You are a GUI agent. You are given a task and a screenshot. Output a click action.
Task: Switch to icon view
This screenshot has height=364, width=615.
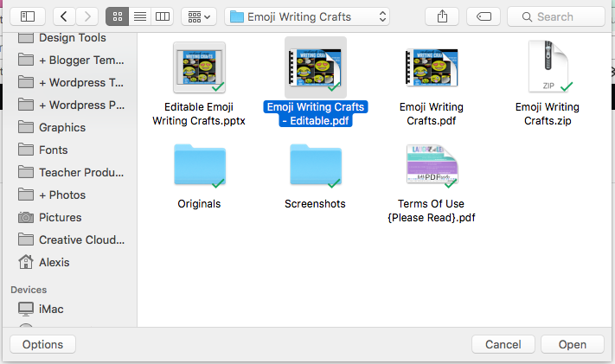[x=117, y=16]
